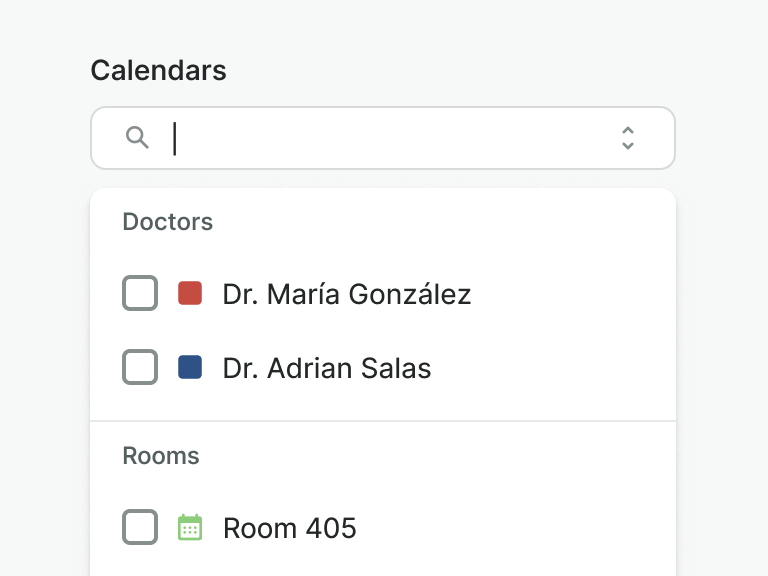The image size is (768, 576).
Task: Click the downward chevron arrow in the combo box
Action: 628,145
